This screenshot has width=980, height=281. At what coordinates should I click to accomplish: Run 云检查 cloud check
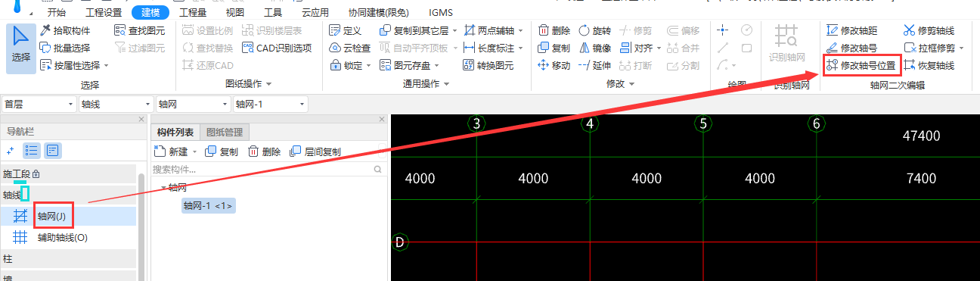click(x=350, y=48)
